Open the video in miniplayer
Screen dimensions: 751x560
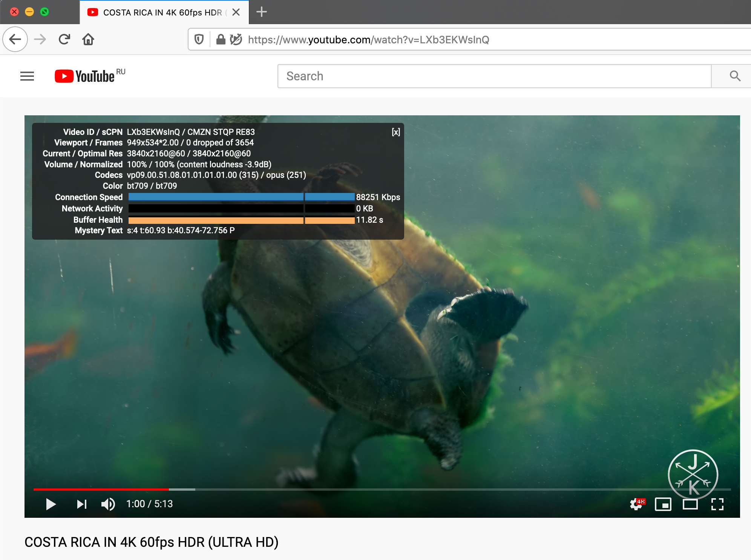point(664,504)
